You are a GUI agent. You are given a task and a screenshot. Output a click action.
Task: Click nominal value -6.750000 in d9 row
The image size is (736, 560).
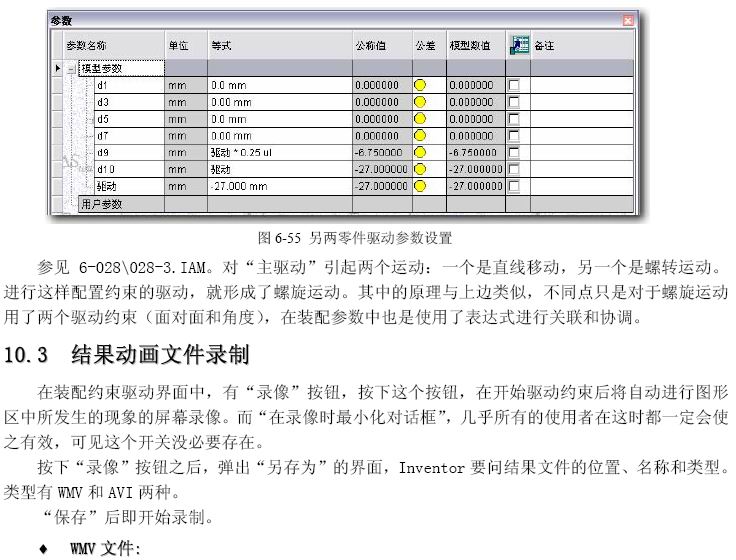(382, 153)
